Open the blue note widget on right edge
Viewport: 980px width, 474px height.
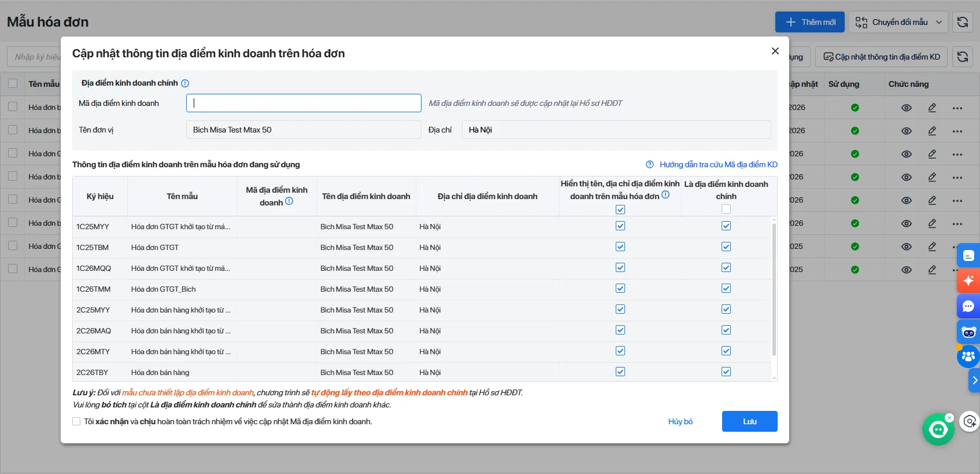pyautogui.click(x=968, y=255)
